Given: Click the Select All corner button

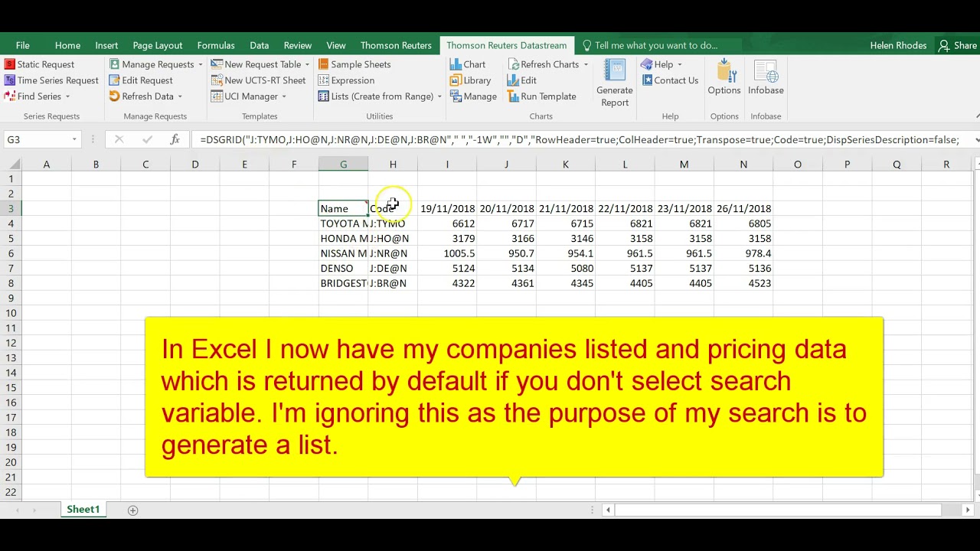Looking at the screenshot, I should pos(11,165).
